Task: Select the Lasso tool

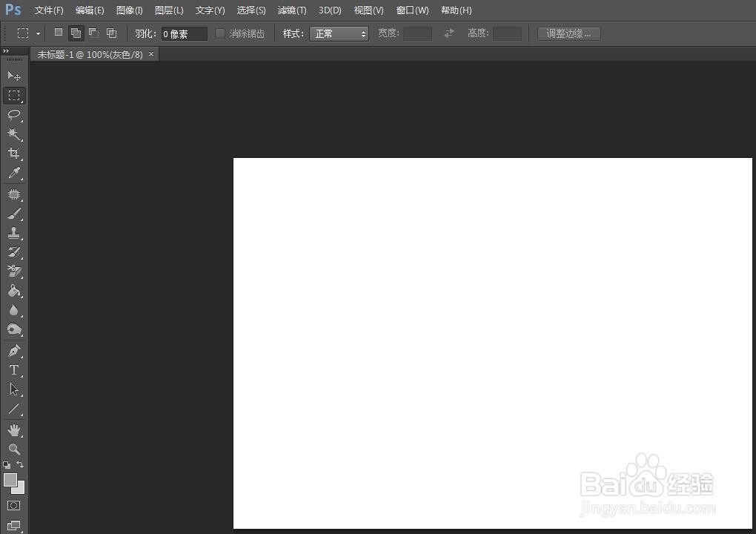Action: 14,115
